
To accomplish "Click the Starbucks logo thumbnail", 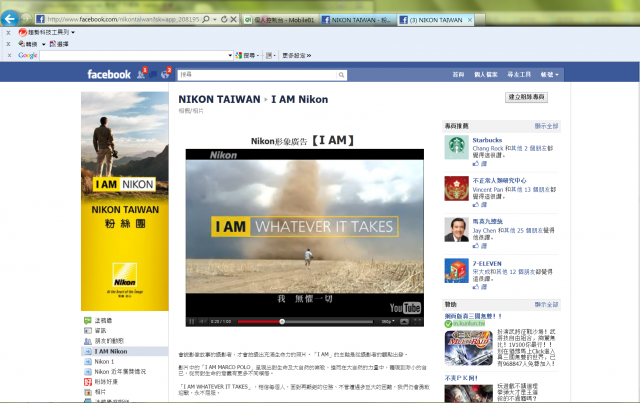I will (456, 147).
